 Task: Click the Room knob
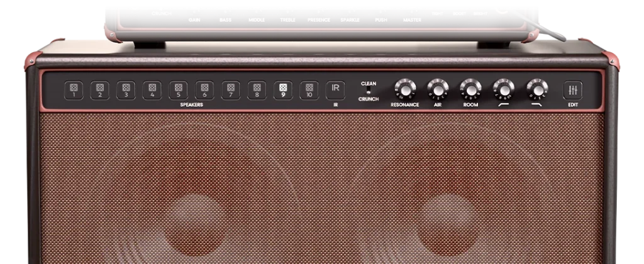pyautogui.click(x=470, y=89)
